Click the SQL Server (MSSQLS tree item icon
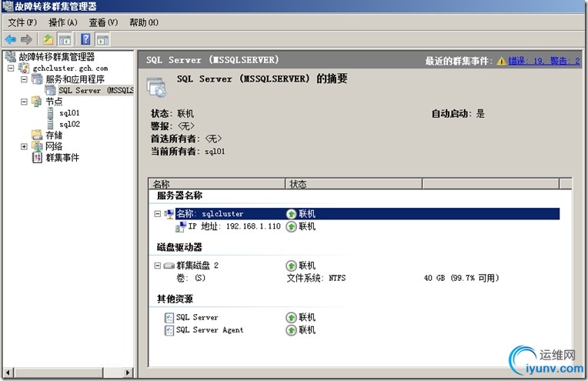Image resolution: width=588 pixels, height=381 pixels. click(x=50, y=90)
